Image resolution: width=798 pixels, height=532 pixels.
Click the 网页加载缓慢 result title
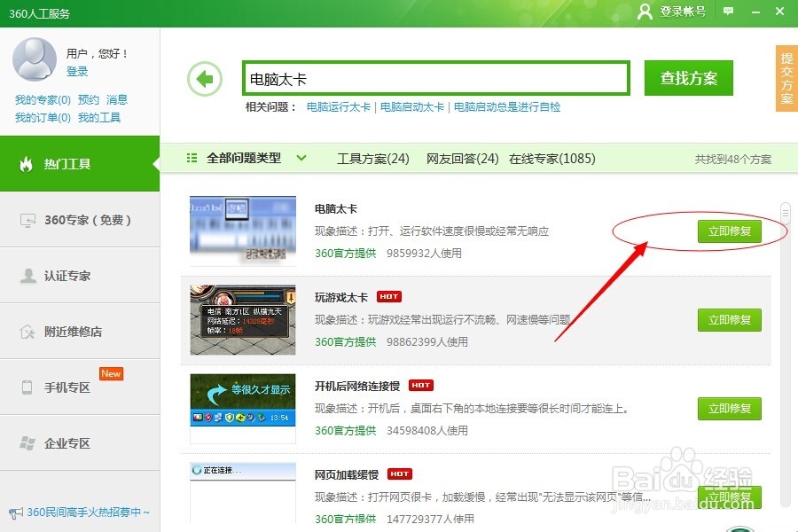tap(347, 474)
